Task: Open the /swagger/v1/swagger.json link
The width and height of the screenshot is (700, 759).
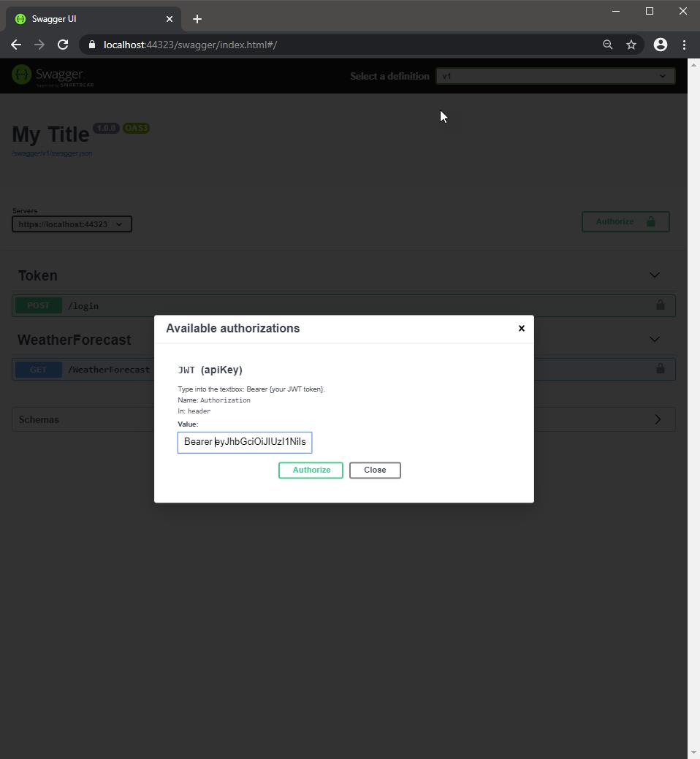Action: point(52,153)
